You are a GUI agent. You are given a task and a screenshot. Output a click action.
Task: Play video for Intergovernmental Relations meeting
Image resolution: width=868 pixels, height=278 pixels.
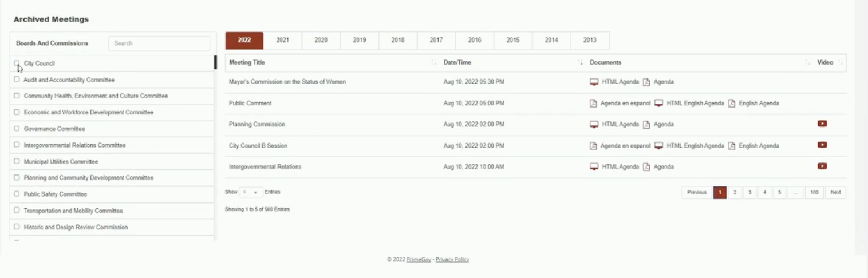[822, 166]
